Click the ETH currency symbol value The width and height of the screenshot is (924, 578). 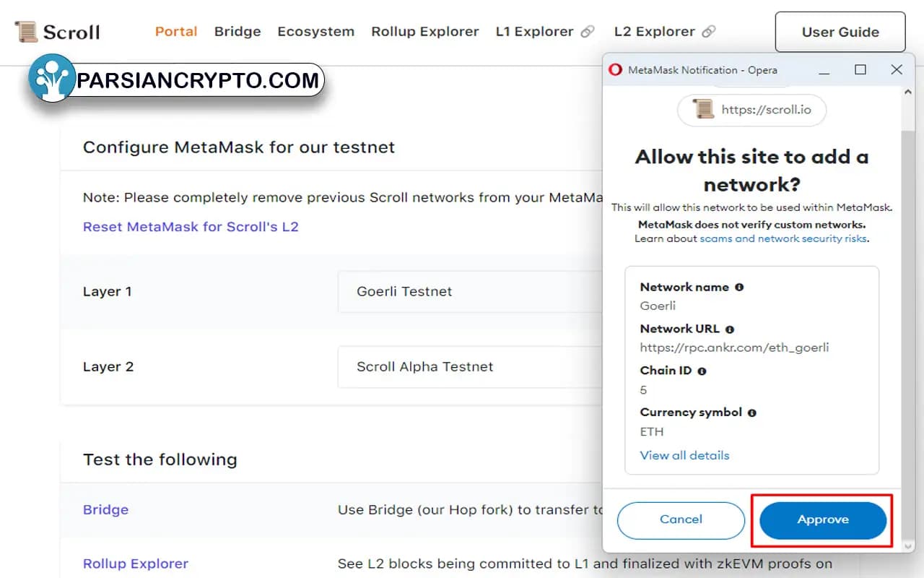pos(652,432)
